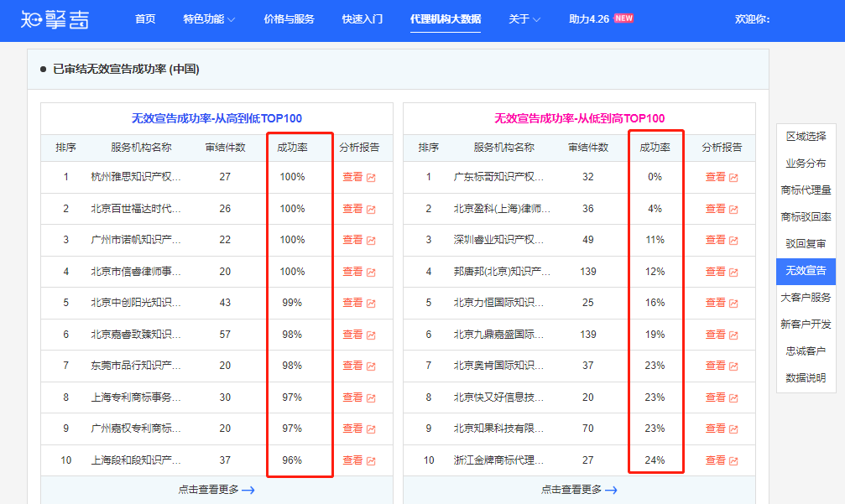Select the 代理机构大数据 nav tab

[445, 18]
